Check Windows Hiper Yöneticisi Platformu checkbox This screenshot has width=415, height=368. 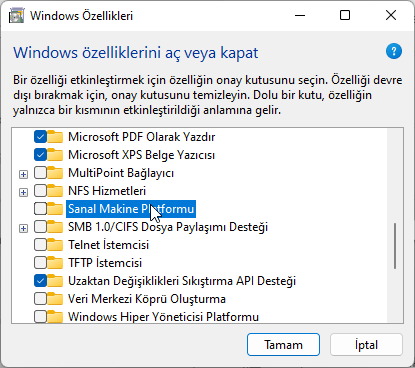[x=40, y=316]
